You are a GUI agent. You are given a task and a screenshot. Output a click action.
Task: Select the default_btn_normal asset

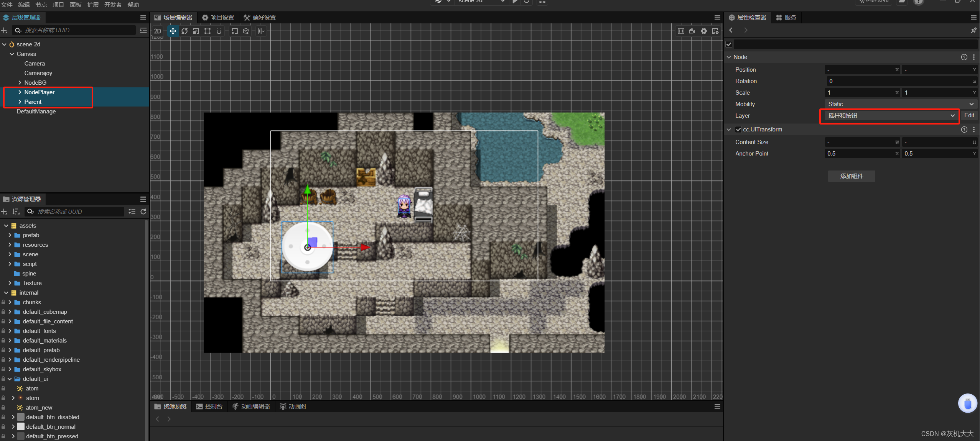(x=51, y=427)
